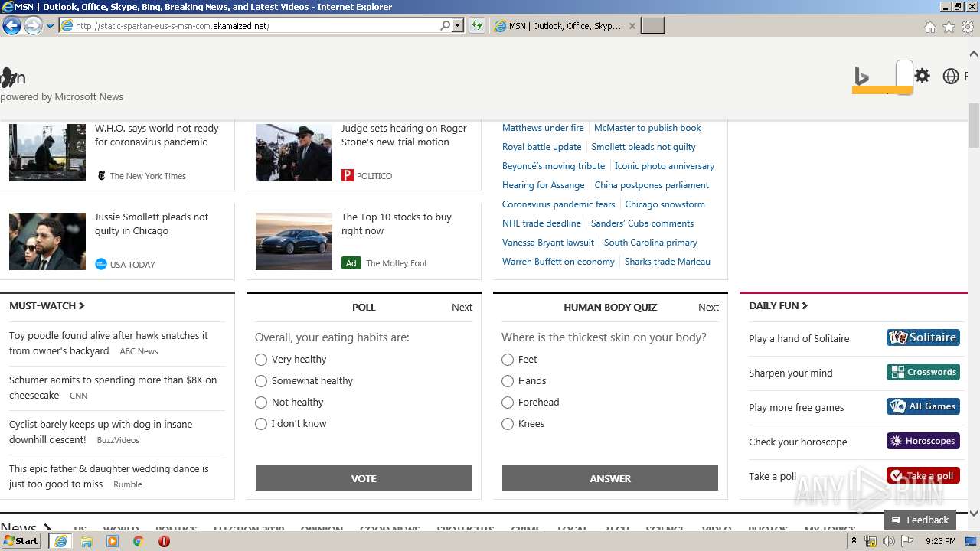The image size is (980, 551).
Task: Click the Home icon in browser toolbar
Action: (929, 27)
